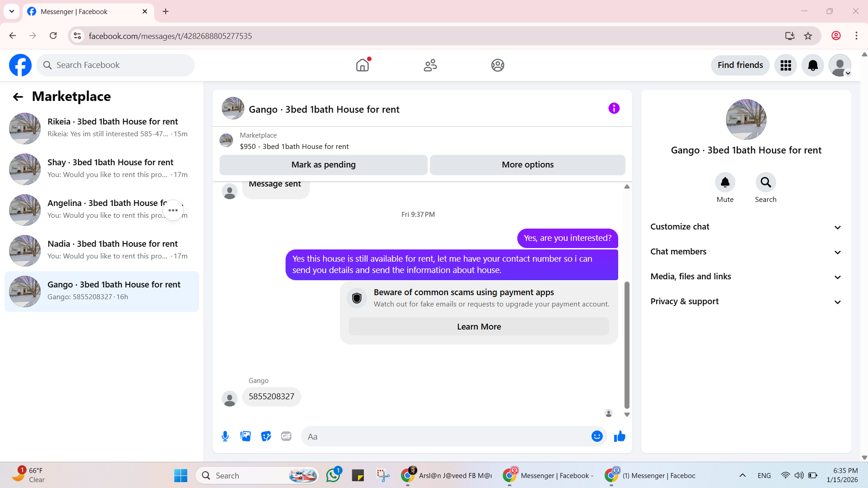Open account profile avatar menu
Screen dimensions: 868x488
[840, 65]
